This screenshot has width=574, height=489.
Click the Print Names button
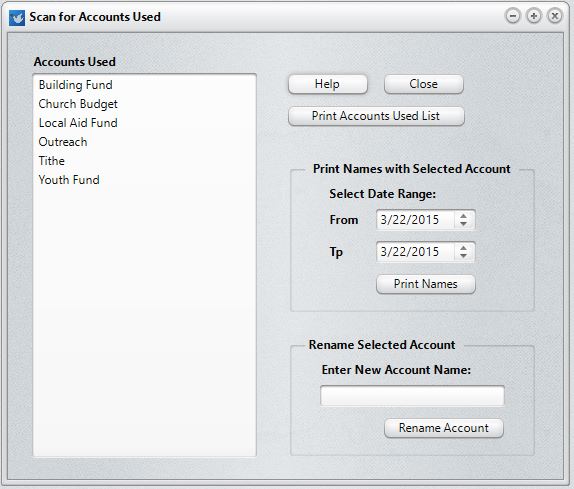tap(426, 284)
